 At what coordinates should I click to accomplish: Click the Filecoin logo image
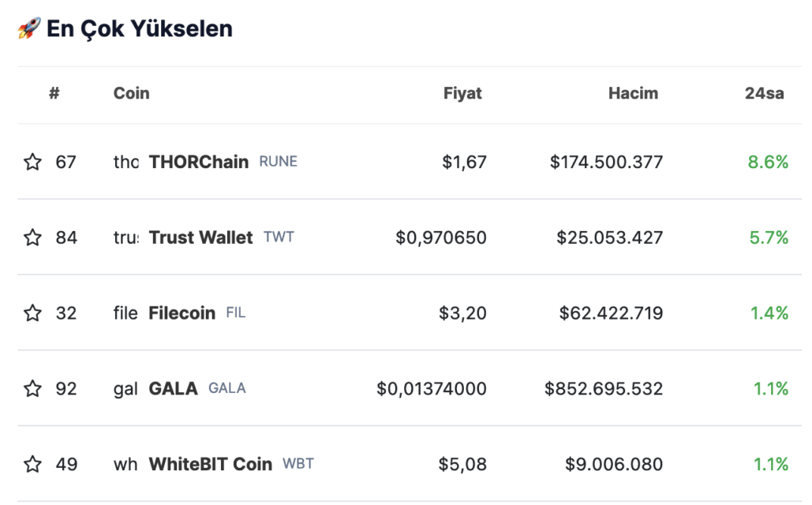click(125, 312)
